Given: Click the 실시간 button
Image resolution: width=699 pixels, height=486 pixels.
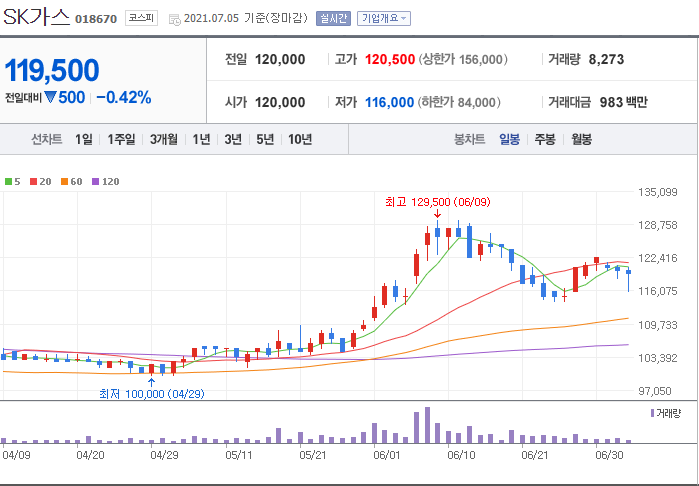Looking at the screenshot, I should [x=333, y=19].
